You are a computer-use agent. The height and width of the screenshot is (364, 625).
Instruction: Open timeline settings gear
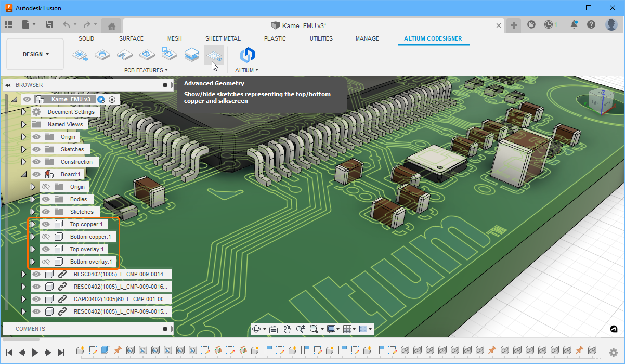(x=614, y=352)
